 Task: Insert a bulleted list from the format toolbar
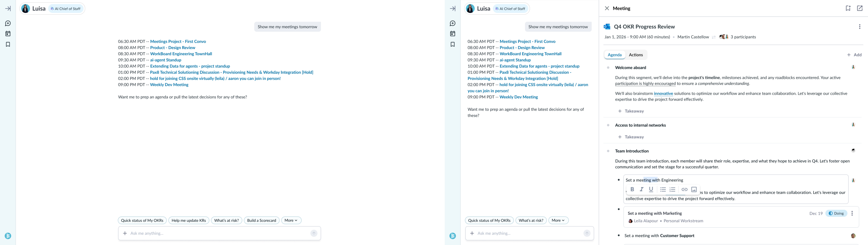pos(663,189)
